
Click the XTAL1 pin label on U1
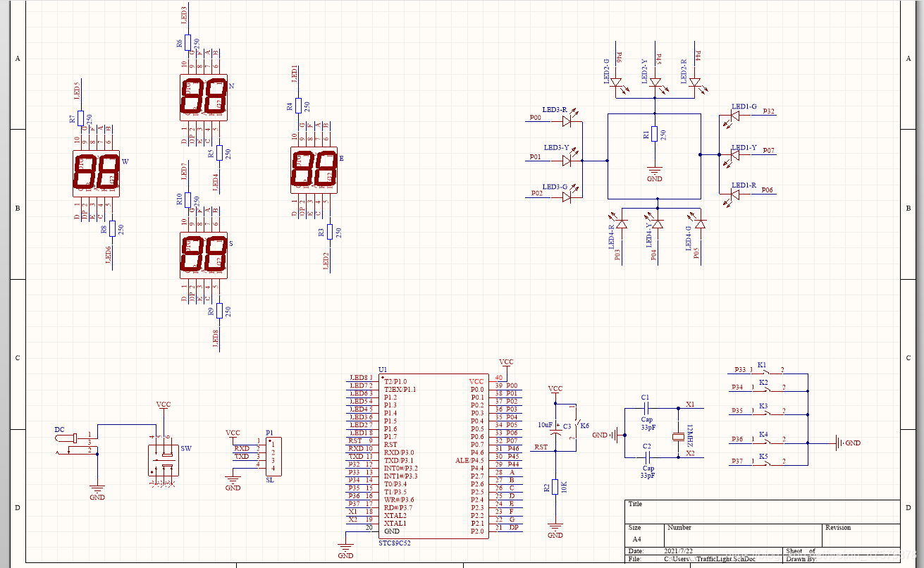click(x=395, y=523)
